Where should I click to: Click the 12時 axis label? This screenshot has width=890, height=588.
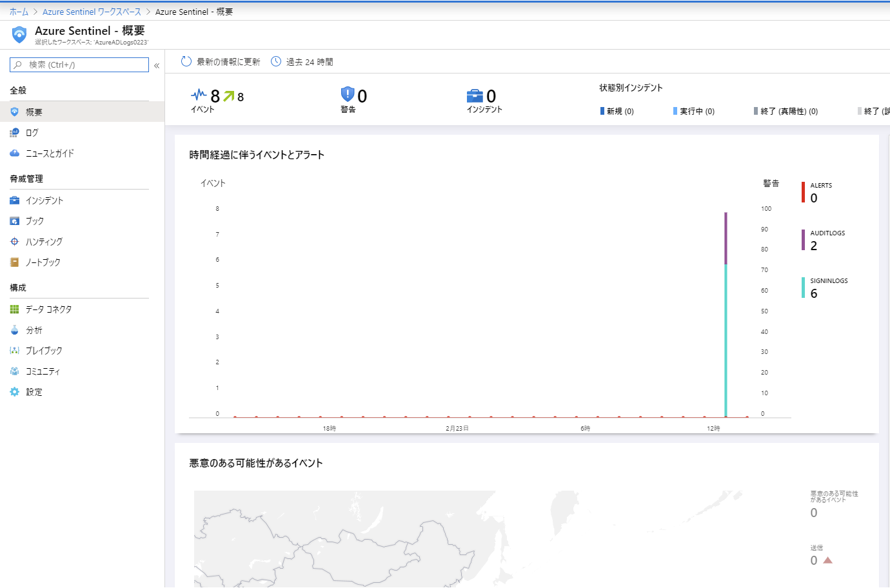tap(713, 429)
